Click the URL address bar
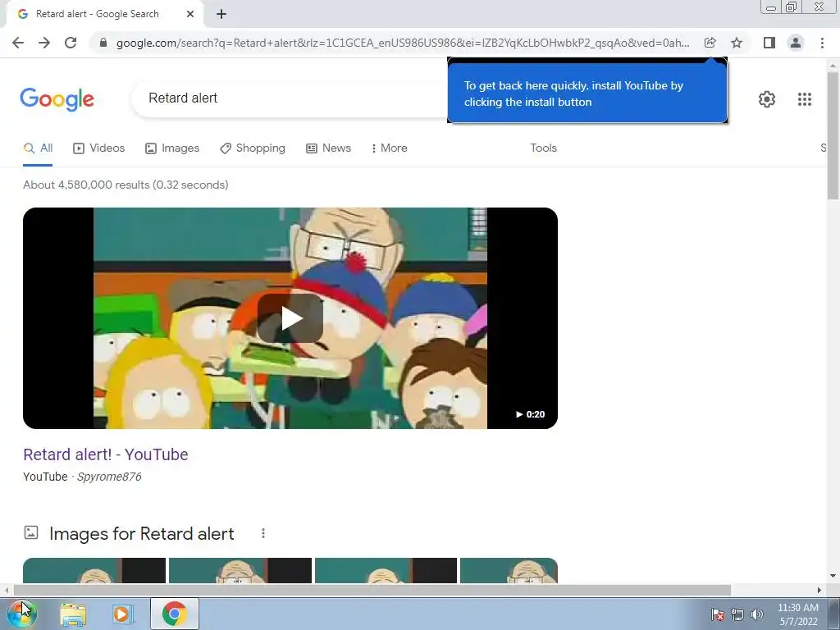Viewport: 840px width, 630px height. 402,43
